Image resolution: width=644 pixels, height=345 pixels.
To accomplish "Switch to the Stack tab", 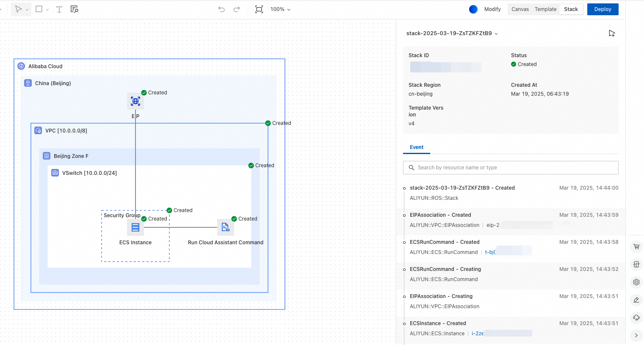I will coord(571,9).
